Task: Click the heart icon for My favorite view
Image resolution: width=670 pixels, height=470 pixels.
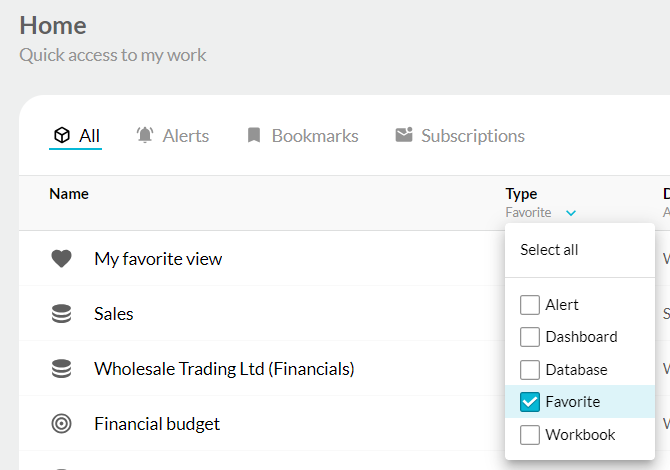Action: coord(62,258)
